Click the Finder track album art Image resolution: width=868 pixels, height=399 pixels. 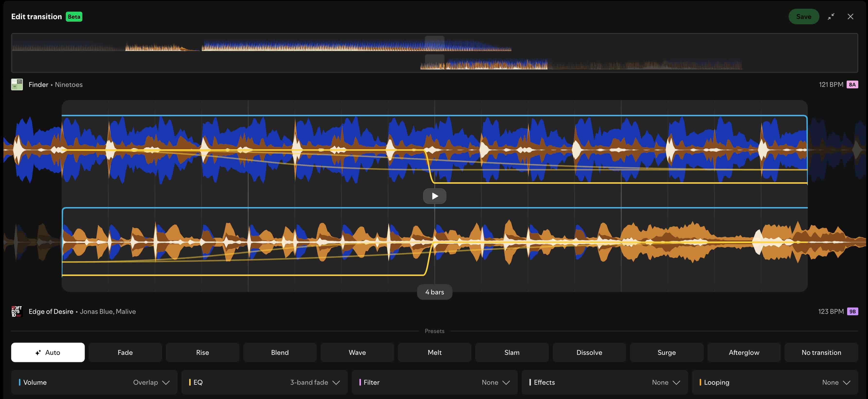(17, 84)
